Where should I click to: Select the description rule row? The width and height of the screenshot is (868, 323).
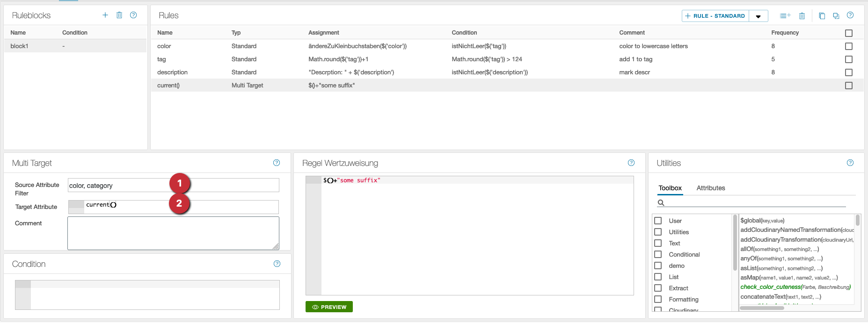pyautogui.click(x=172, y=72)
